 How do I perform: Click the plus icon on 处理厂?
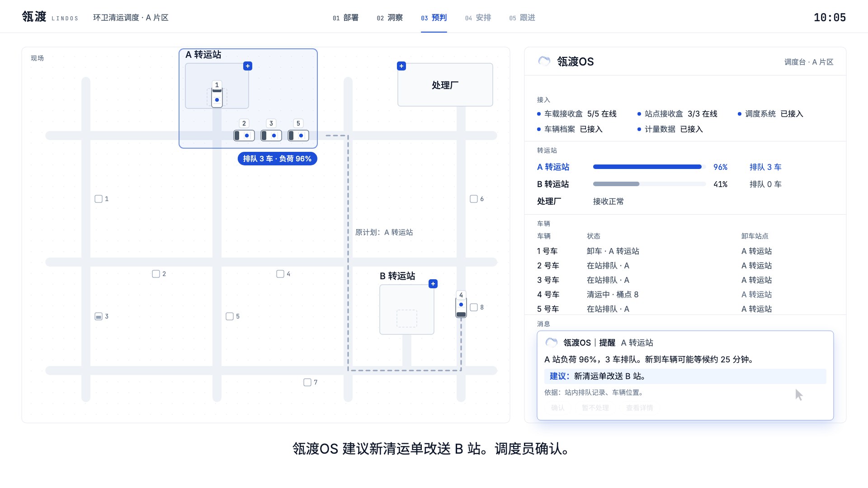pyautogui.click(x=401, y=66)
